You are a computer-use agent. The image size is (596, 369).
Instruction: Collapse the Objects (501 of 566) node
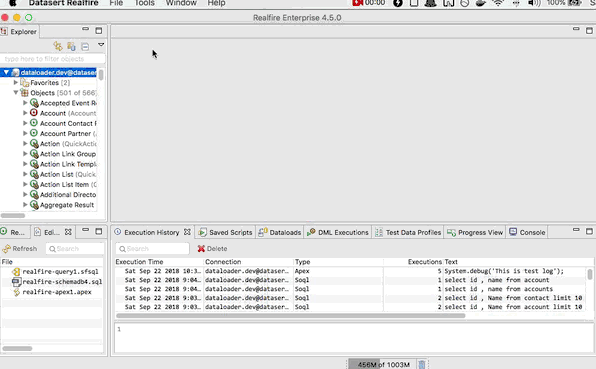(16, 92)
